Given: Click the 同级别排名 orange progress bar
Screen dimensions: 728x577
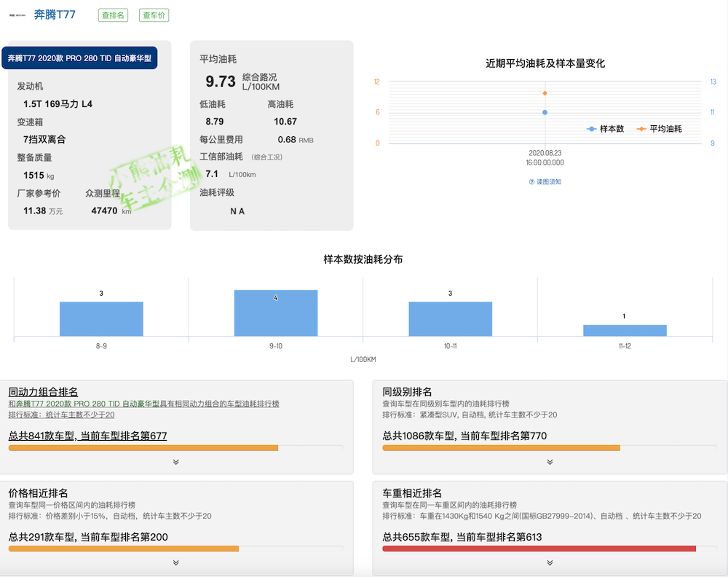Looking at the screenshot, I should coord(502,448).
